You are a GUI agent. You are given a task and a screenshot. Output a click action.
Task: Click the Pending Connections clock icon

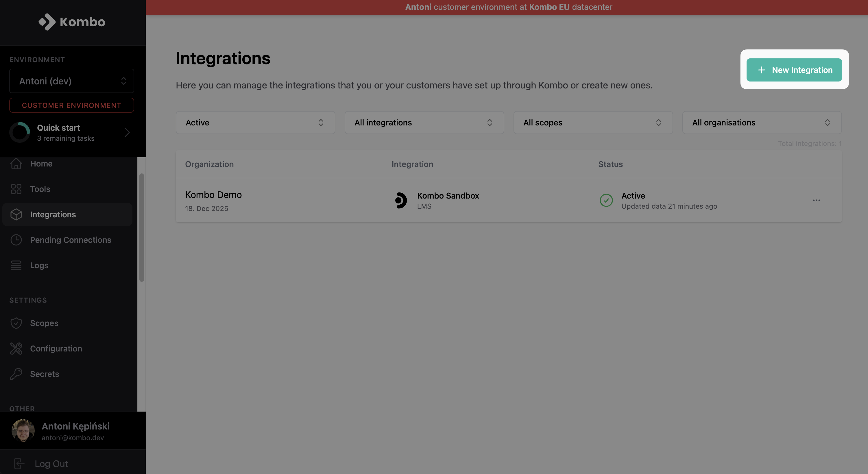pyautogui.click(x=16, y=240)
